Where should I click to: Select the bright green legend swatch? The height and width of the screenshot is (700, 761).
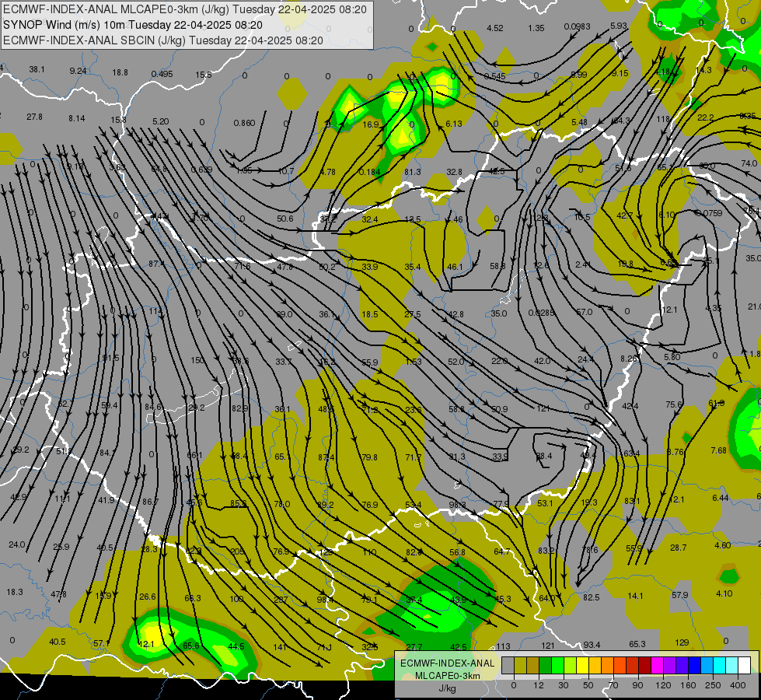pyautogui.click(x=557, y=665)
